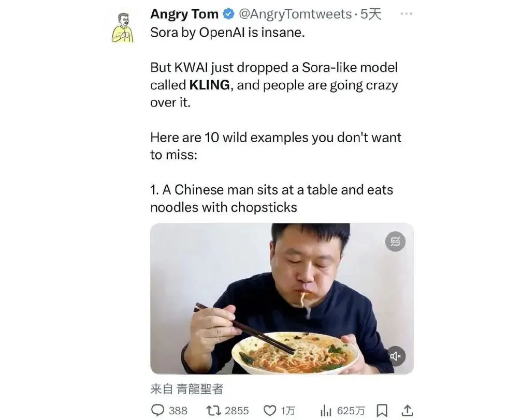Click the blue verified badge
The width and height of the screenshot is (522, 420).
click(228, 14)
